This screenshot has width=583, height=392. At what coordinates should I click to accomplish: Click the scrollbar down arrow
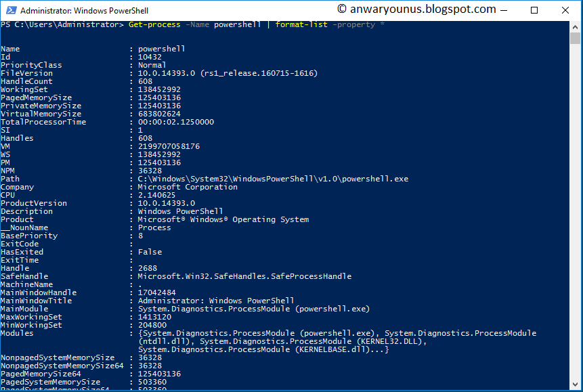[x=576, y=385]
